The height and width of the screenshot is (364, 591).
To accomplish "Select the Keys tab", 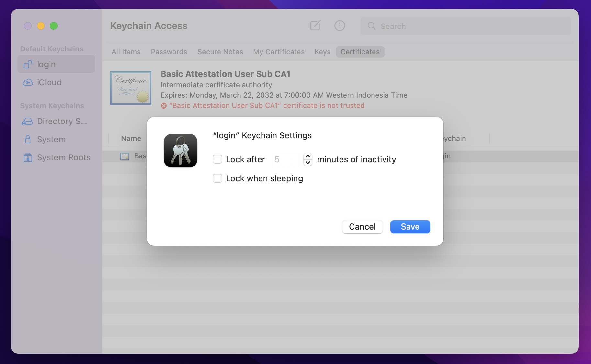I will 323,52.
